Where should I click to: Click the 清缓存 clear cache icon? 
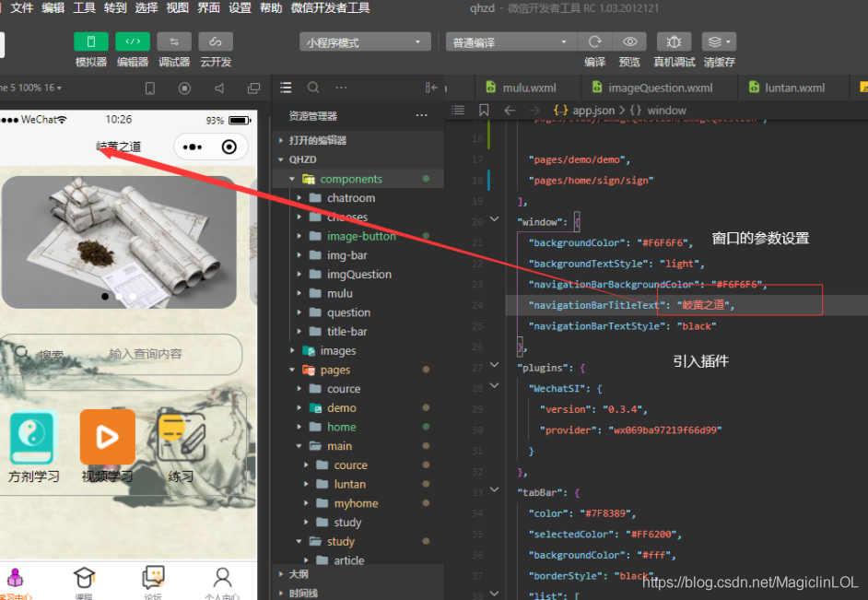pyautogui.click(x=719, y=41)
